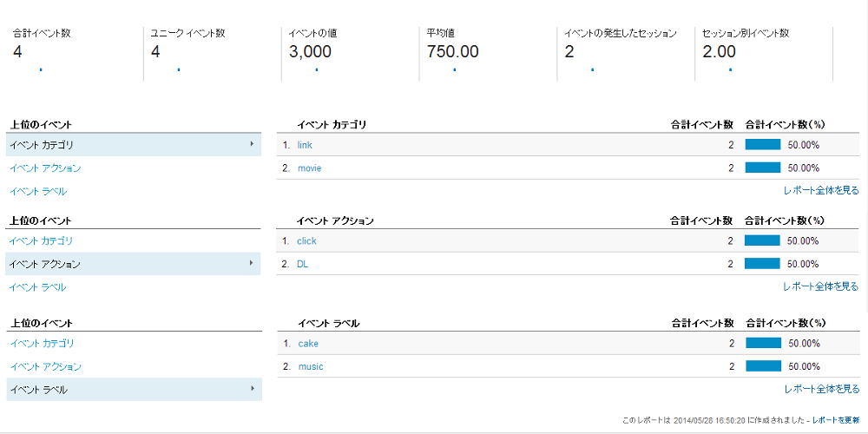Open the cake event label
The image size is (868, 434).
(x=308, y=343)
